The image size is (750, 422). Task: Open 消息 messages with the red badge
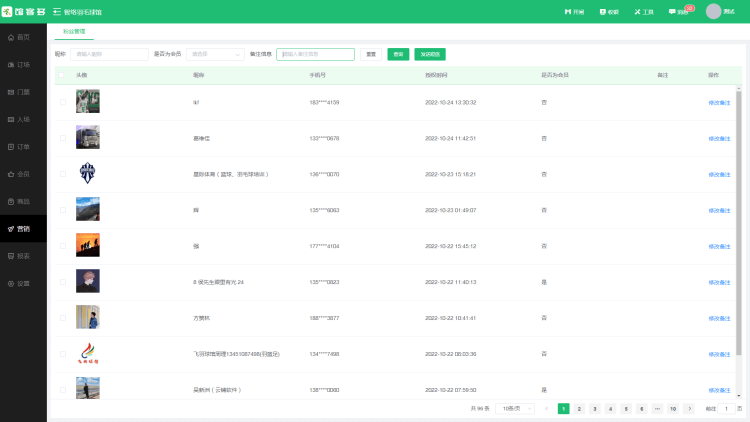pyautogui.click(x=679, y=12)
